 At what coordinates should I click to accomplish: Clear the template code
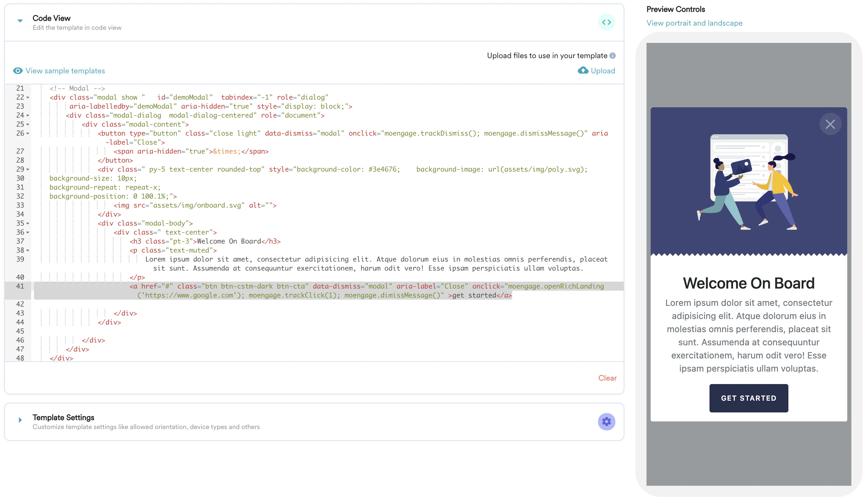607,378
